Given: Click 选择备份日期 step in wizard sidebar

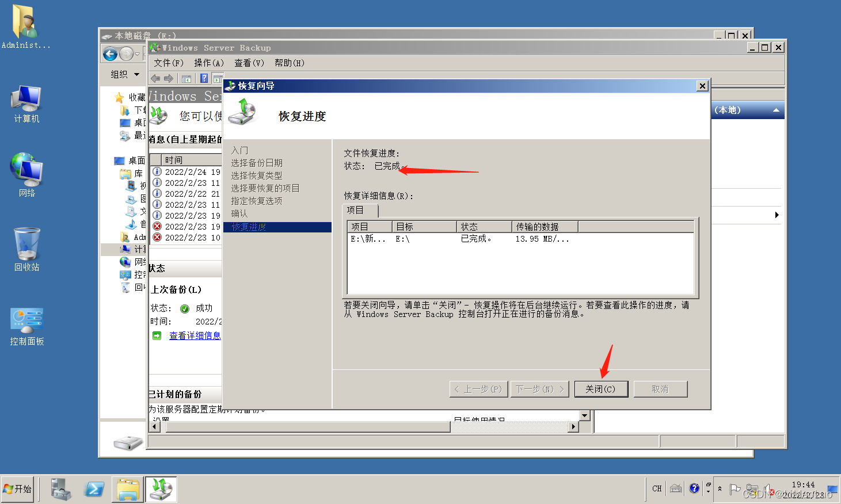Looking at the screenshot, I should (x=257, y=163).
